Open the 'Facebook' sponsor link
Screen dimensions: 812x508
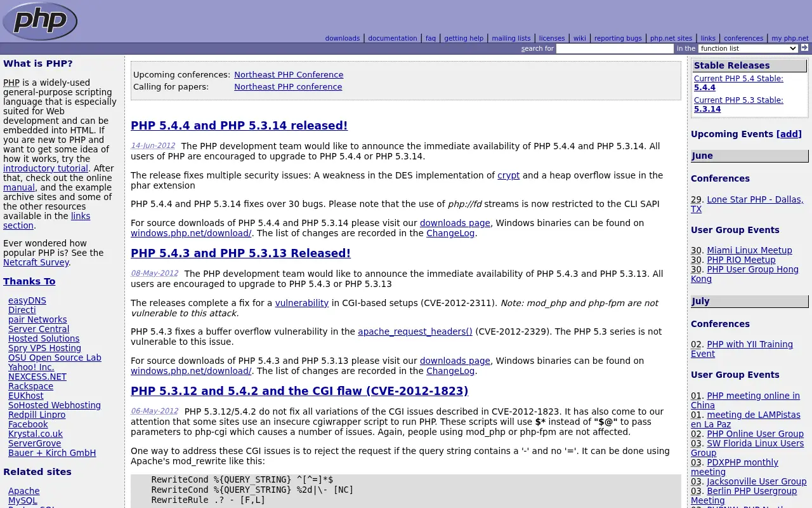(x=28, y=424)
